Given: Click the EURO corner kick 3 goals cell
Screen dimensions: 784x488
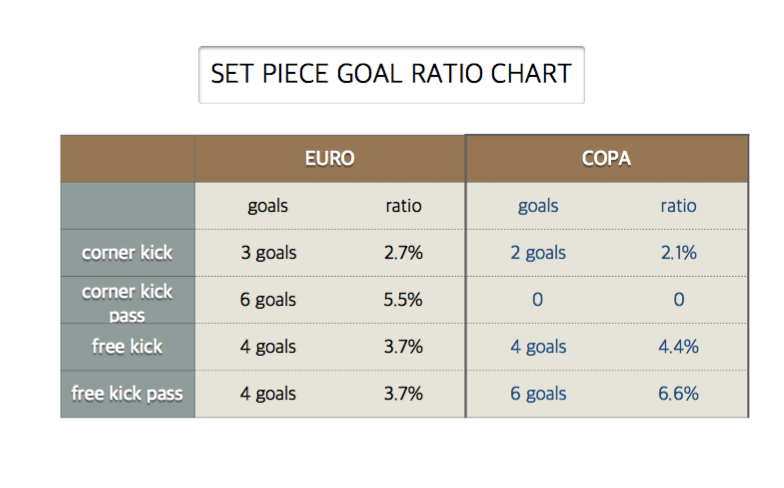Looking at the screenshot, I should tap(268, 253).
